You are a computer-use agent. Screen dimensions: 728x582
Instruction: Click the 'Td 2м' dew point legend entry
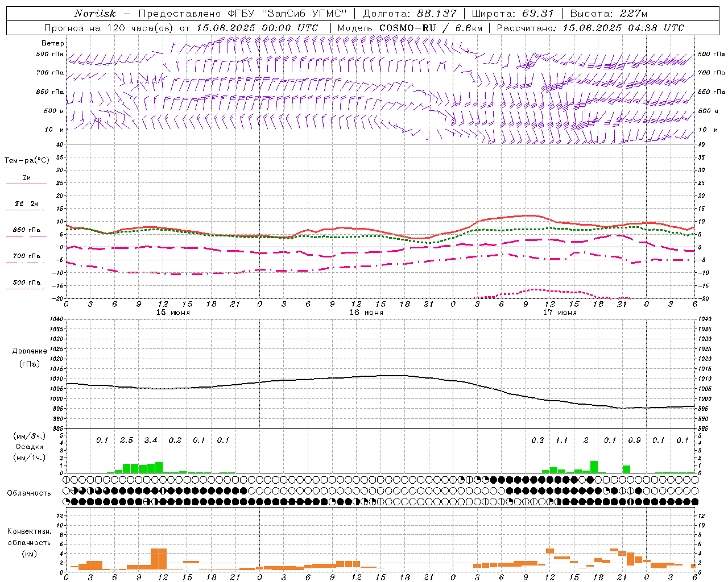(x=27, y=203)
